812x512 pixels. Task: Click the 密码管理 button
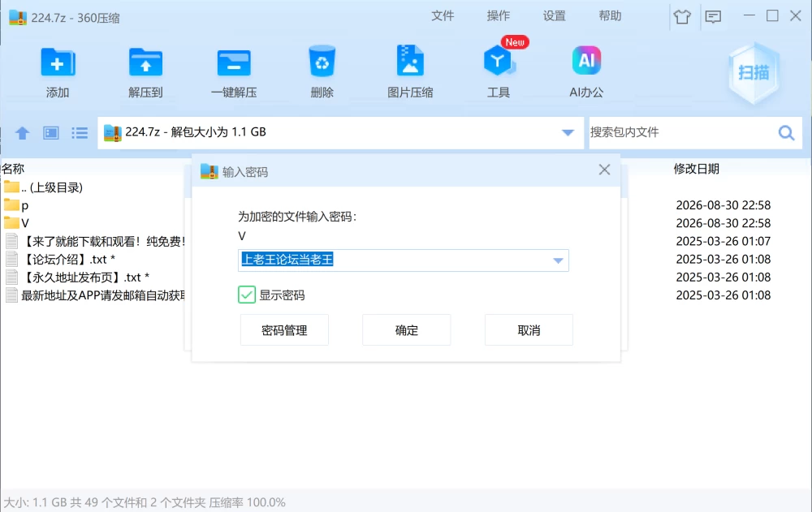pos(284,329)
